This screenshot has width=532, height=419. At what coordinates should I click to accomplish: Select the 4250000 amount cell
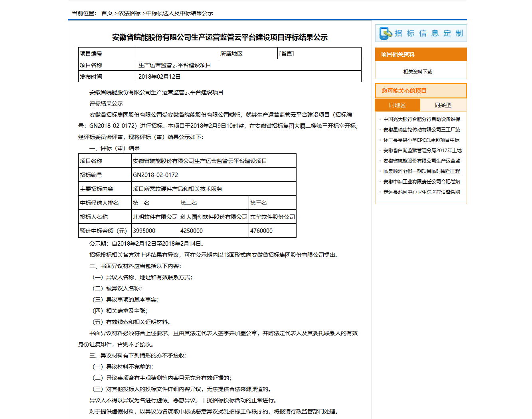click(x=214, y=231)
